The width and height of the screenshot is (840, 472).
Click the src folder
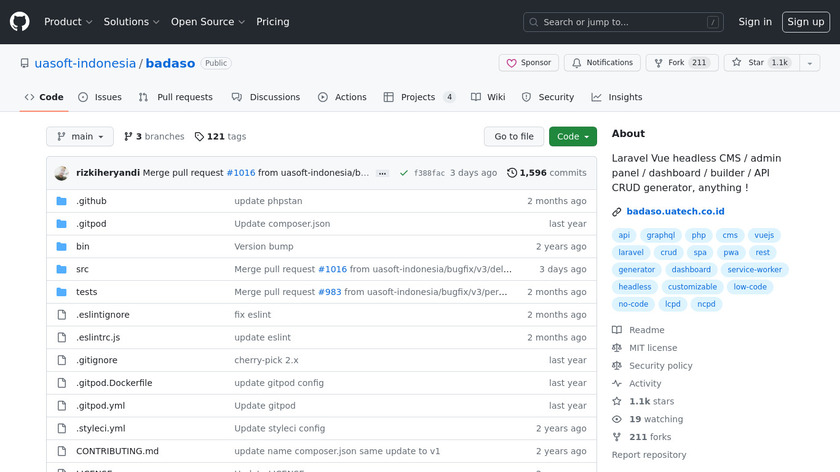click(x=82, y=269)
